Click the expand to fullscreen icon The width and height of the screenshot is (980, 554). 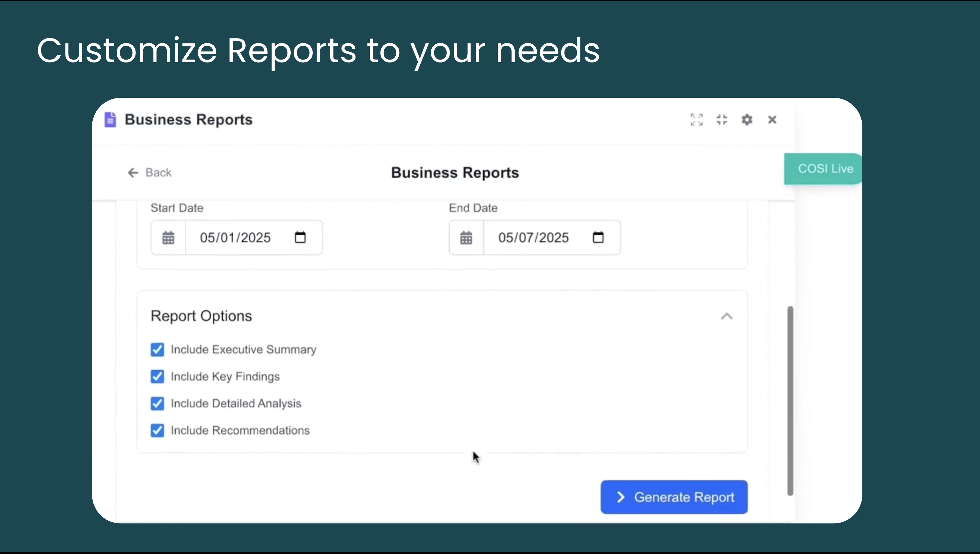click(696, 119)
